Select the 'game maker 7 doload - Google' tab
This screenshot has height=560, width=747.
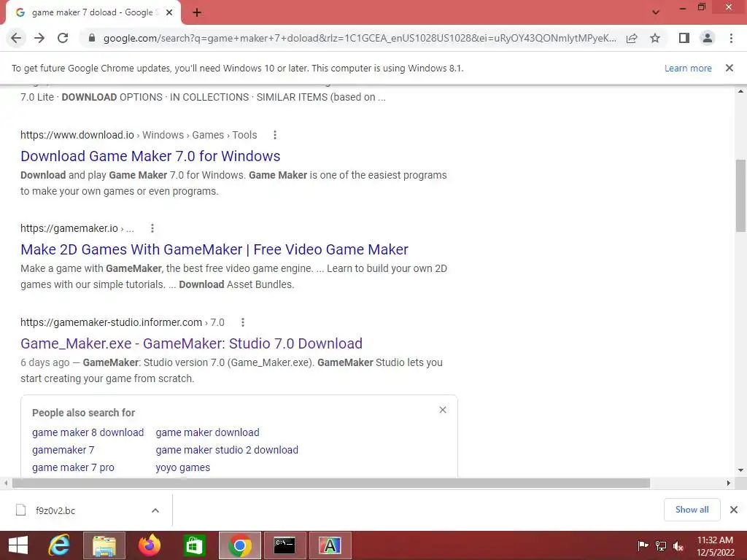[93, 12]
